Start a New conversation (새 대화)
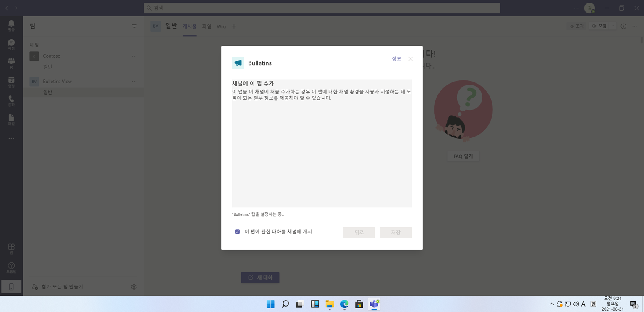This screenshot has height=312, width=644. point(260,278)
